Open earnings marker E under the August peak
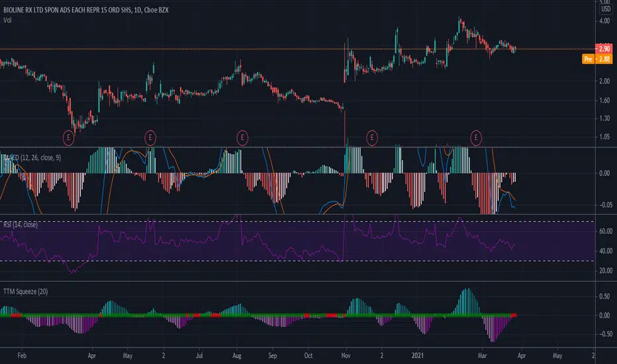The height and width of the screenshot is (364, 617). [242, 138]
